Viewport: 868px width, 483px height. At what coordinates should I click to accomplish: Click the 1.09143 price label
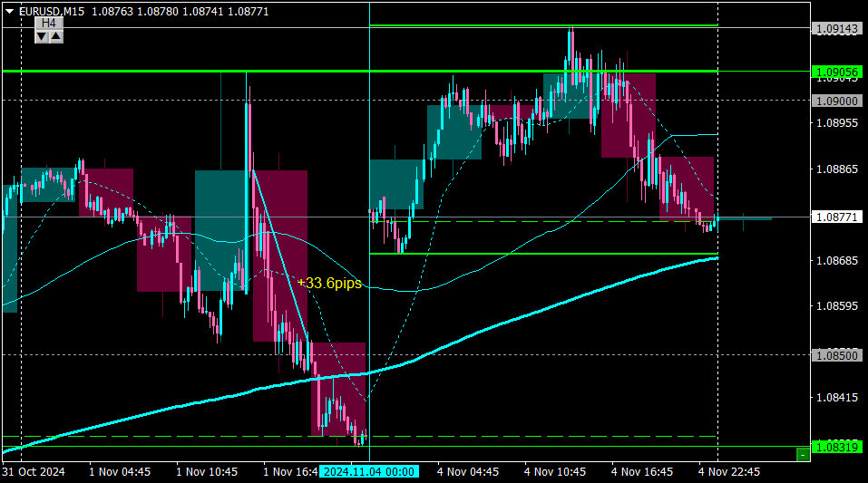(x=837, y=29)
